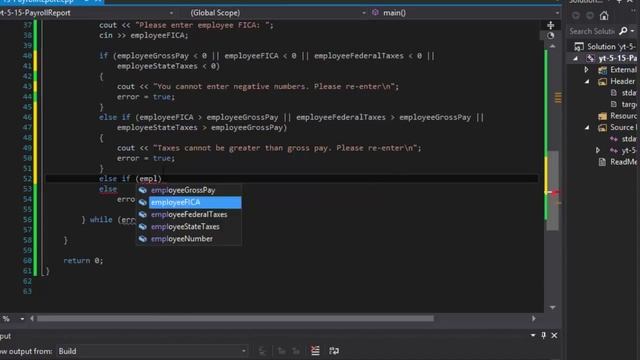This screenshot has height=360, width=640.
Task: Click the horizontal scroll left arrow
Action: coord(32,318)
